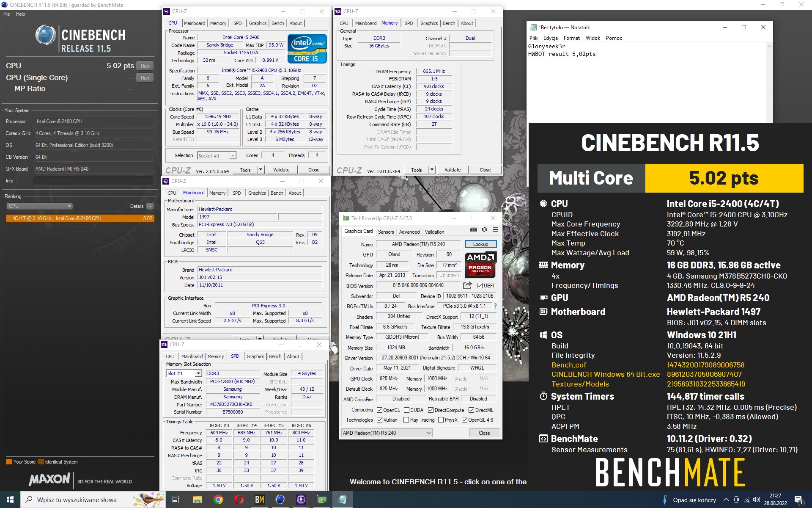Click Validate in CPU-Z Memory window
The height and width of the screenshot is (508, 812).
coord(453,170)
